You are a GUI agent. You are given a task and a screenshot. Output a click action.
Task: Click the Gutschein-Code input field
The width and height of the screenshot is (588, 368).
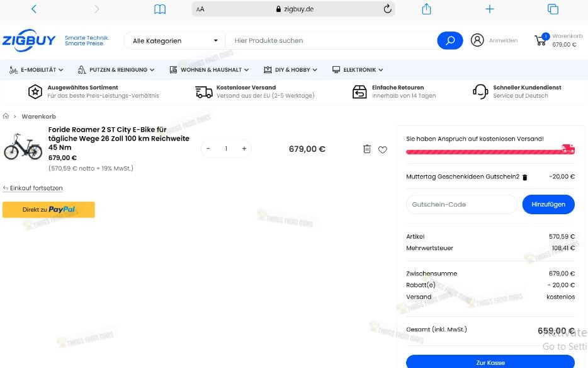[461, 204]
